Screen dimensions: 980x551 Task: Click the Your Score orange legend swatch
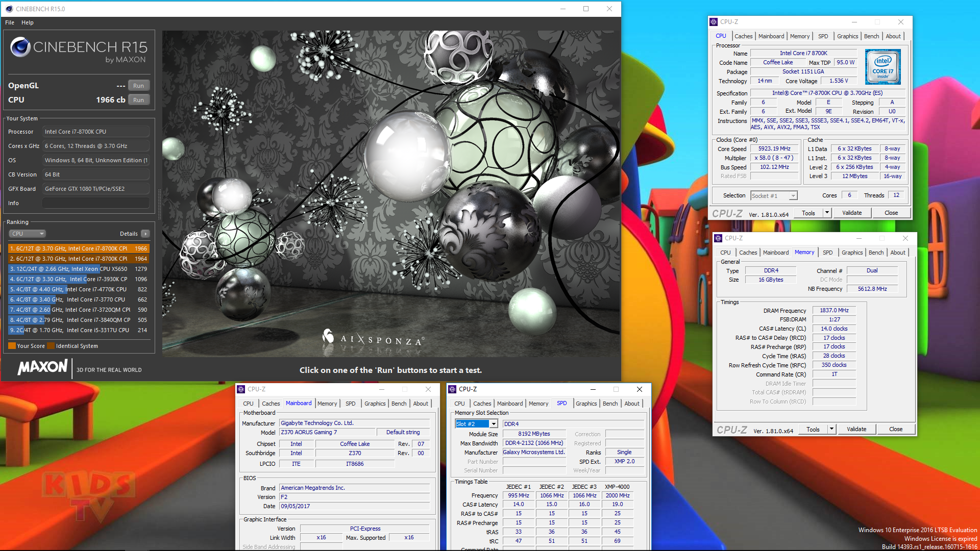coord(12,346)
